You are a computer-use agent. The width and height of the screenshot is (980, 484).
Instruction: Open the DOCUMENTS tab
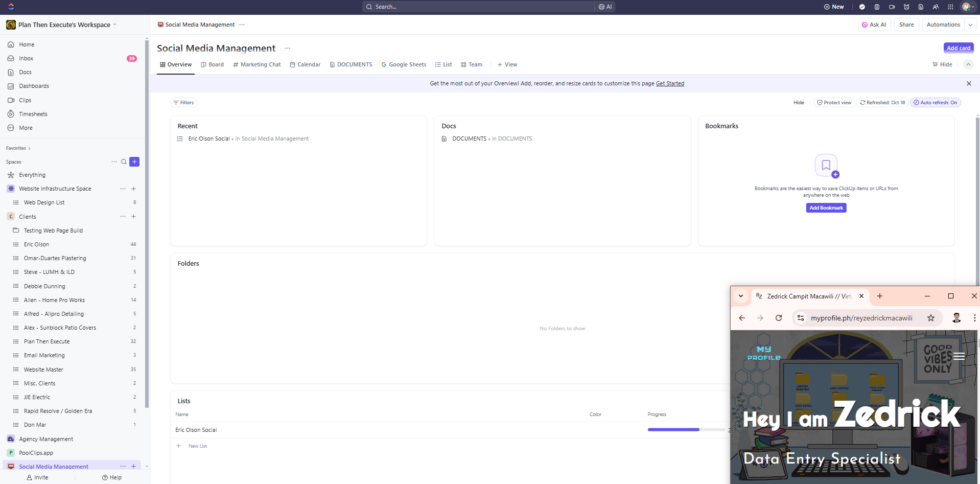coord(351,64)
